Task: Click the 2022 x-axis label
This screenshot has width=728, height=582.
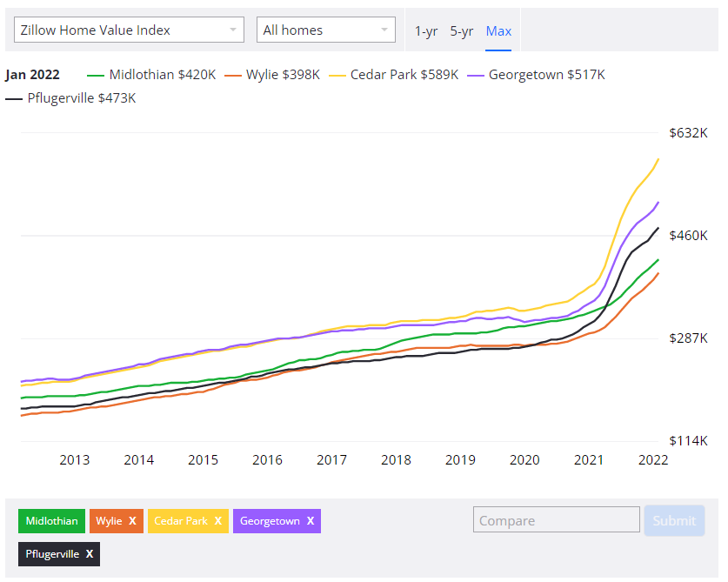Action: click(653, 460)
